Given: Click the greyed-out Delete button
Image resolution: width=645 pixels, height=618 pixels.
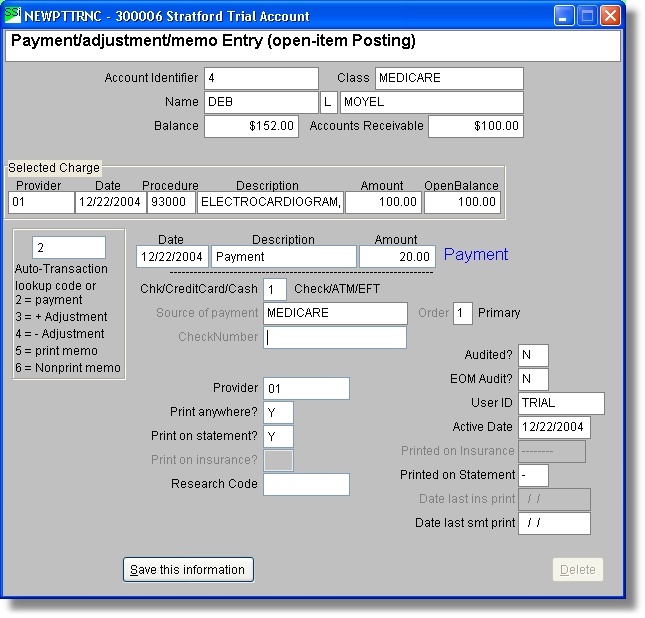Looking at the screenshot, I should tap(578, 569).
